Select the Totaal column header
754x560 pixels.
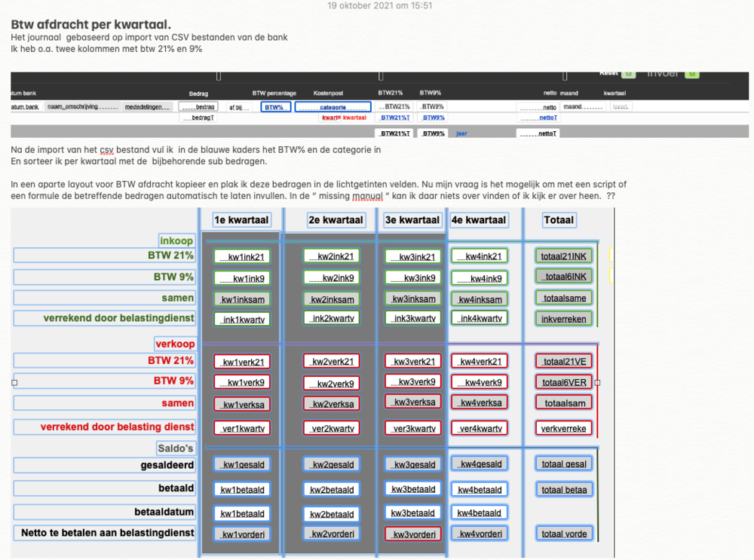tap(559, 220)
